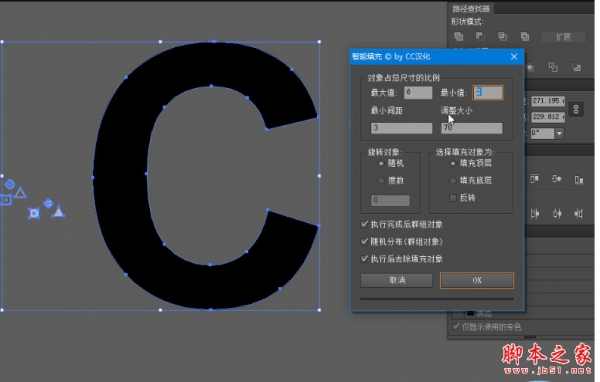Toggle 执行完成后群组对象 checkbox

[x=364, y=224]
